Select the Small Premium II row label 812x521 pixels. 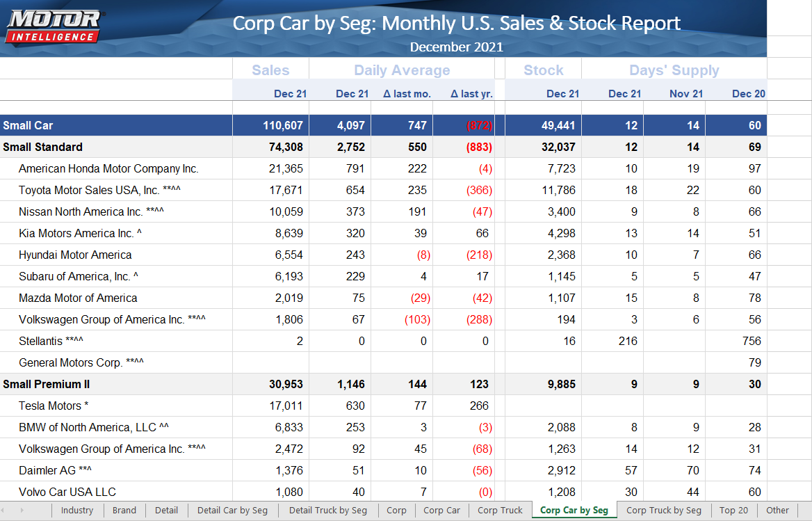point(46,385)
